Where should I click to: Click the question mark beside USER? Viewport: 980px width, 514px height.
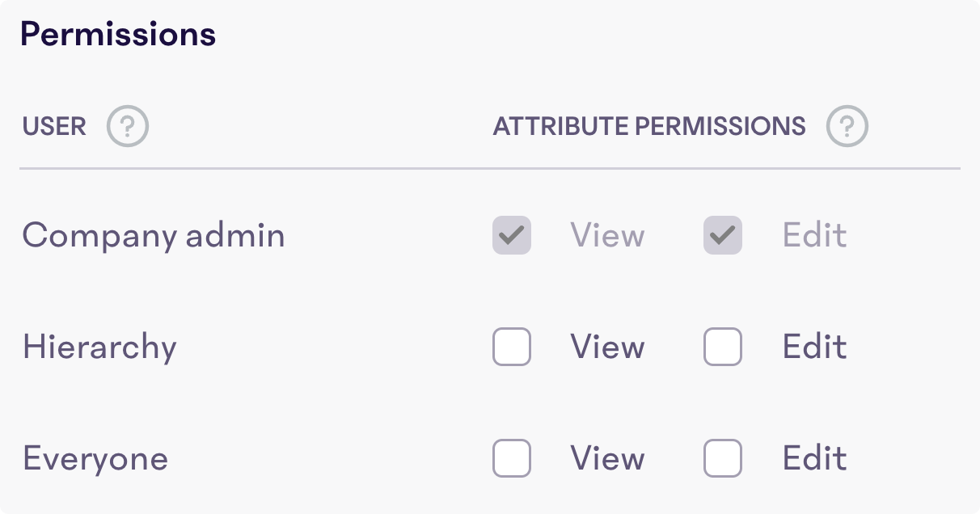[x=126, y=126]
